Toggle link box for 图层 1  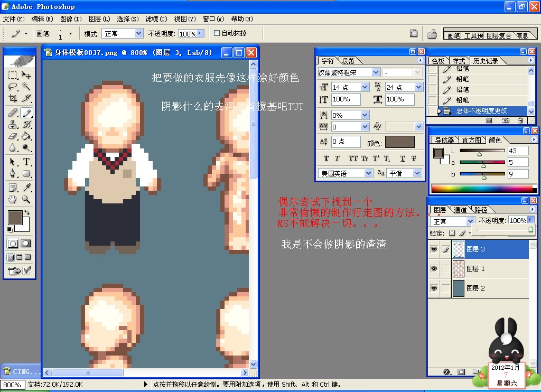446,268
